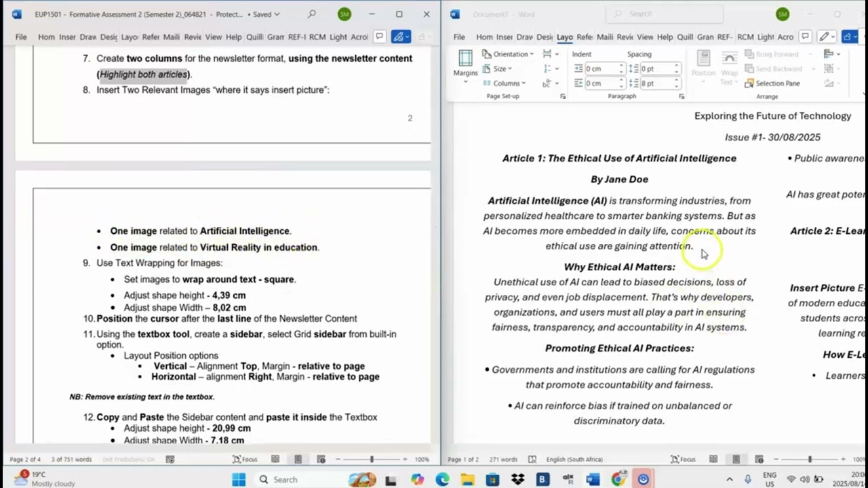Click the Spacing After 8 pt field
The height and width of the screenshot is (488, 868).
click(x=656, y=83)
